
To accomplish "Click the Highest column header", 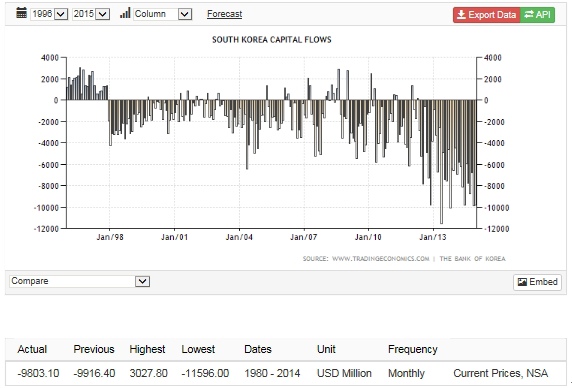I will click(x=147, y=349).
